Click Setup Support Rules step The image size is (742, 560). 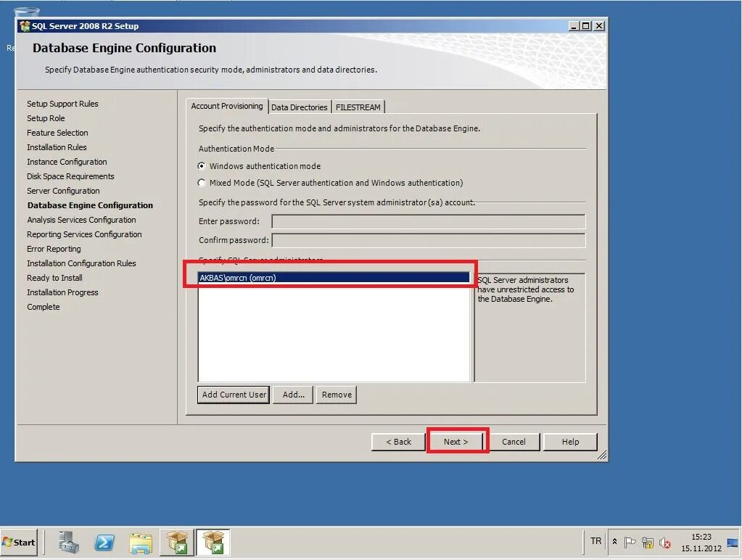click(62, 104)
